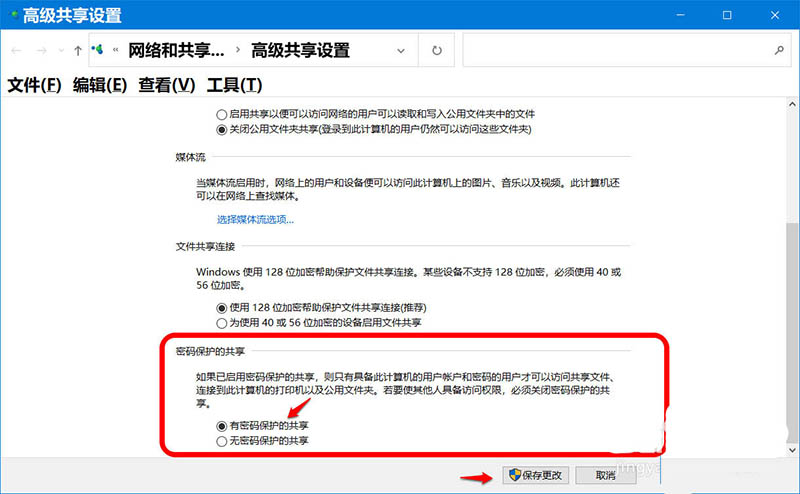Screen dimensions: 800x494
Task: Click the scrollbar down arrow
Action: [x=792, y=450]
